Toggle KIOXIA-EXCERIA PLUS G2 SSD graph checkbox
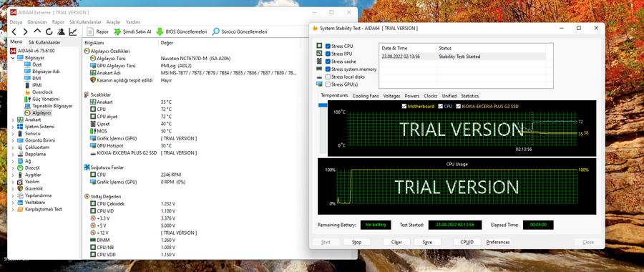This screenshot has width=644, height=272. 459,106
